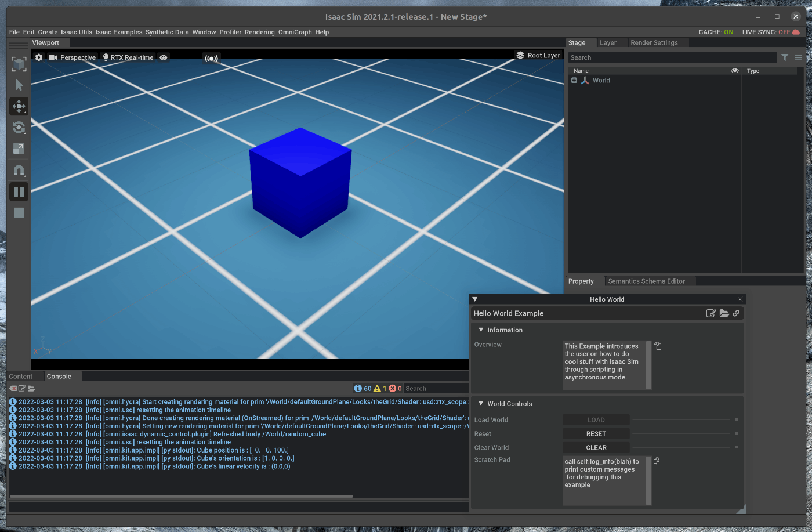812x532 pixels.
Task: Open the Edit menu
Action: [29, 32]
